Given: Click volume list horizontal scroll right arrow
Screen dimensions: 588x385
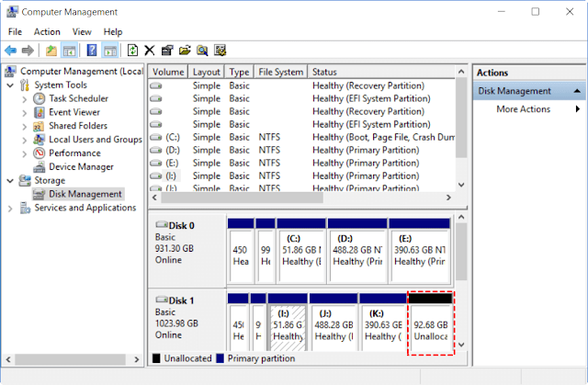Looking at the screenshot, I should point(448,198).
